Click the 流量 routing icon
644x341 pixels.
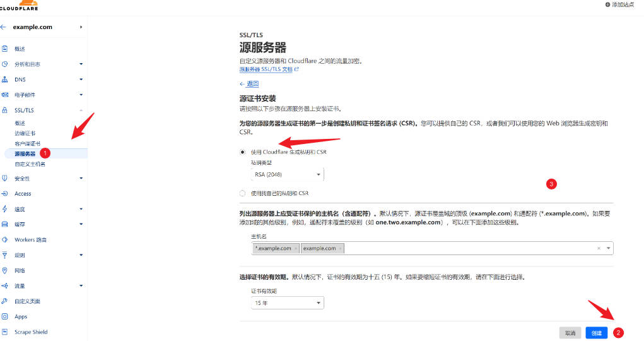[4, 285]
